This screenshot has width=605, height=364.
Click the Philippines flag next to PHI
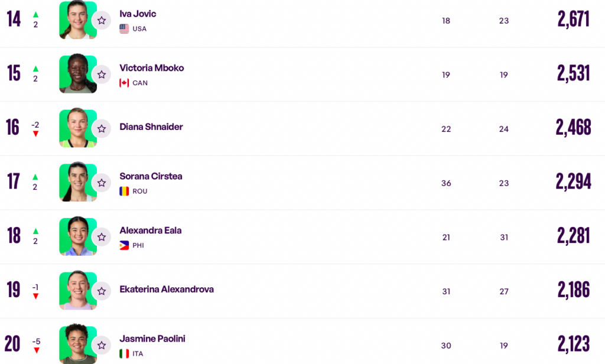tap(124, 245)
